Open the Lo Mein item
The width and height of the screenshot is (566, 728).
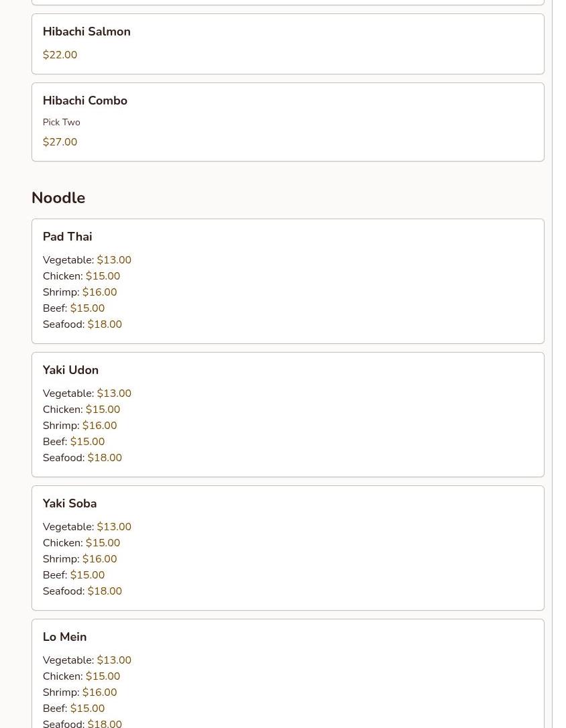(64, 637)
